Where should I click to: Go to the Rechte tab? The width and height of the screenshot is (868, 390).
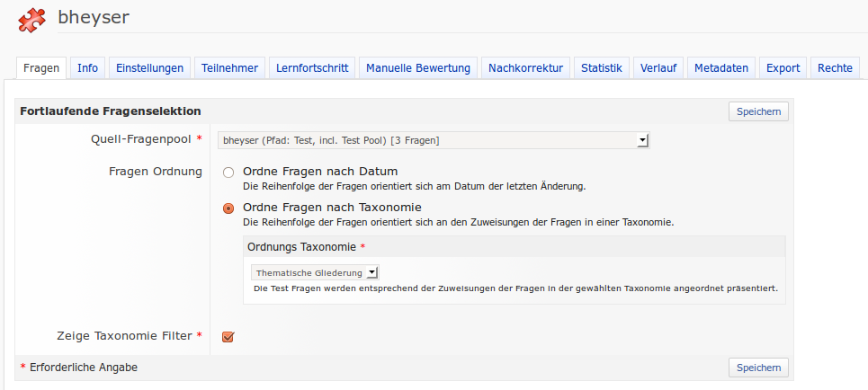[835, 68]
